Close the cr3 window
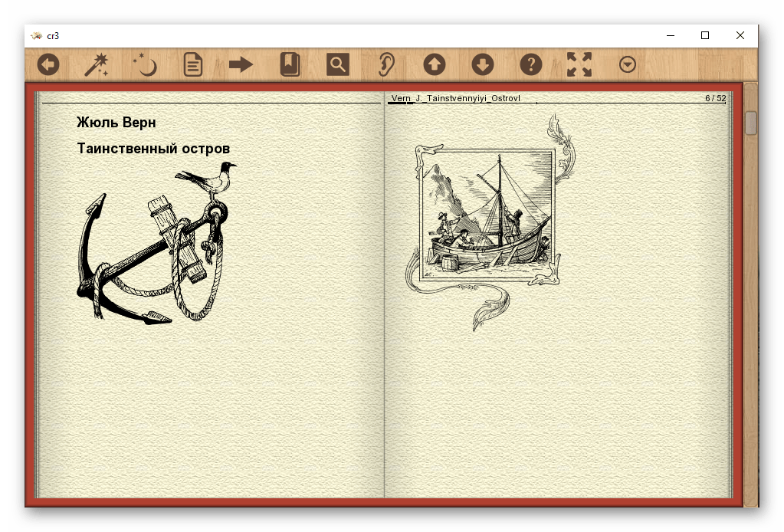Viewport: 784px width, 532px height. pos(740,35)
